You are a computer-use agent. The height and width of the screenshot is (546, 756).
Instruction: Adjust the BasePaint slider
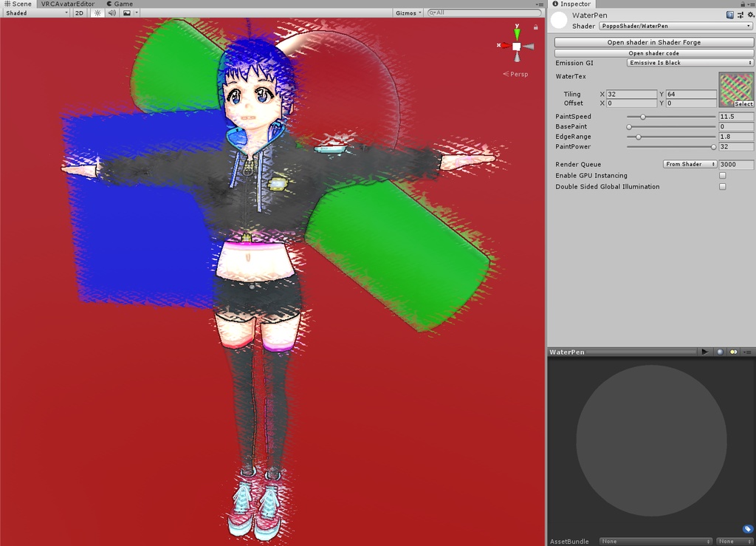671,127
